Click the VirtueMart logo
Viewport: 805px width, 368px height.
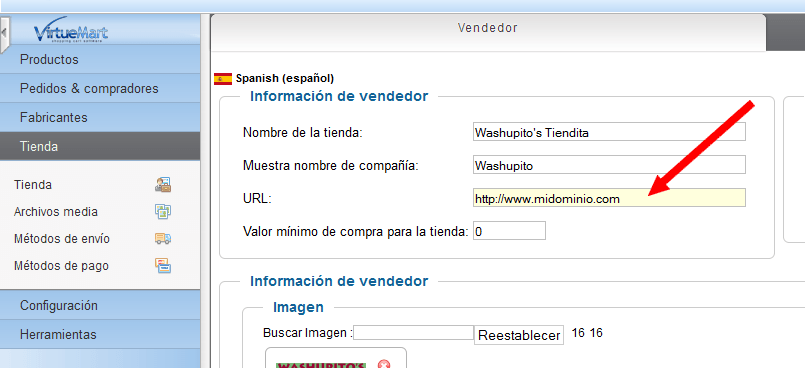tap(71, 32)
